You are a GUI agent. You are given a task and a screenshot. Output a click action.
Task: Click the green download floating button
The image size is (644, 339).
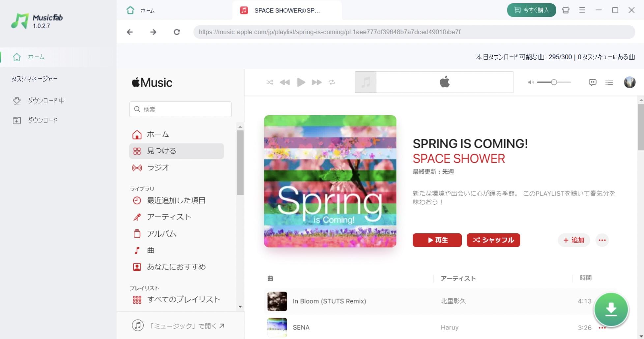click(x=611, y=309)
